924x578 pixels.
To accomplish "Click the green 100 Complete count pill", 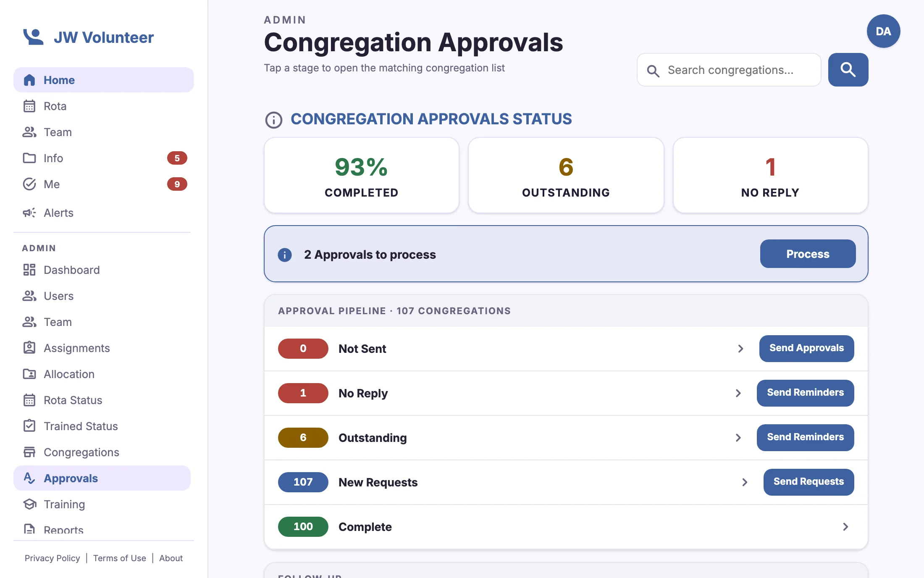I will pyautogui.click(x=303, y=526).
